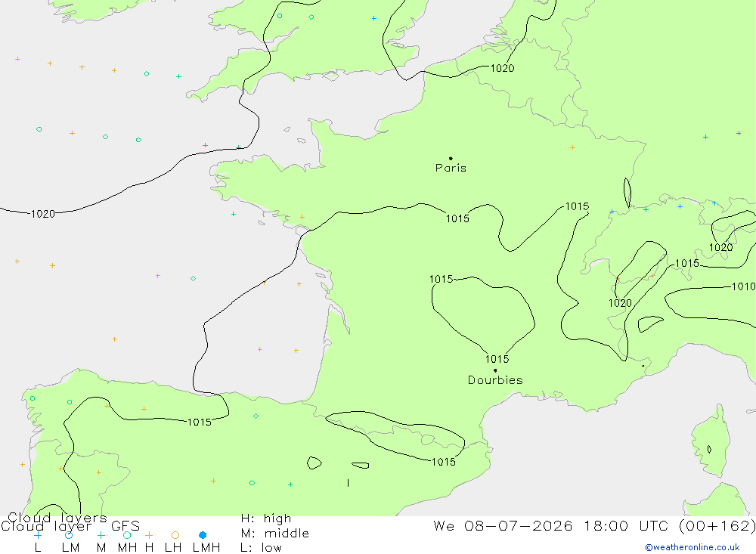Click the green plus legend symbol for M

pyautogui.click(x=101, y=535)
